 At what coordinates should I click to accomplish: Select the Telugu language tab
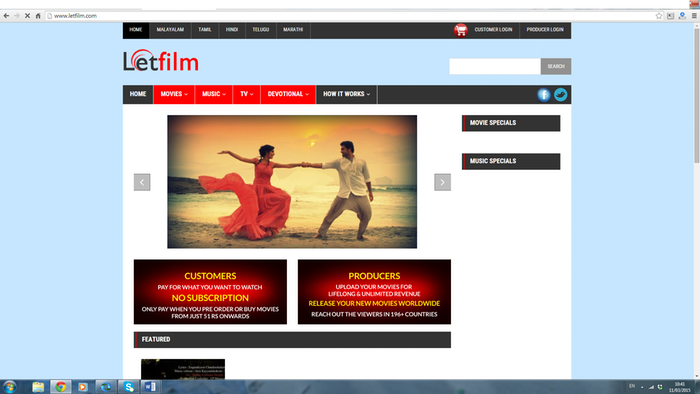pyautogui.click(x=261, y=30)
